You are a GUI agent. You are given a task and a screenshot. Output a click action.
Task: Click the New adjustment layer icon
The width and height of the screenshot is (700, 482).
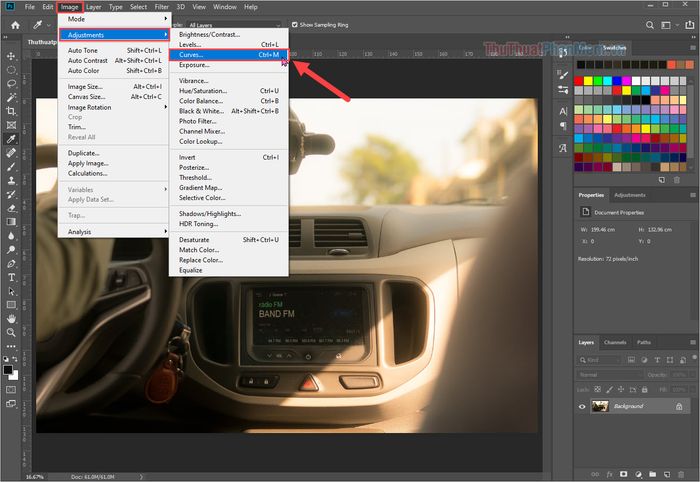point(638,474)
